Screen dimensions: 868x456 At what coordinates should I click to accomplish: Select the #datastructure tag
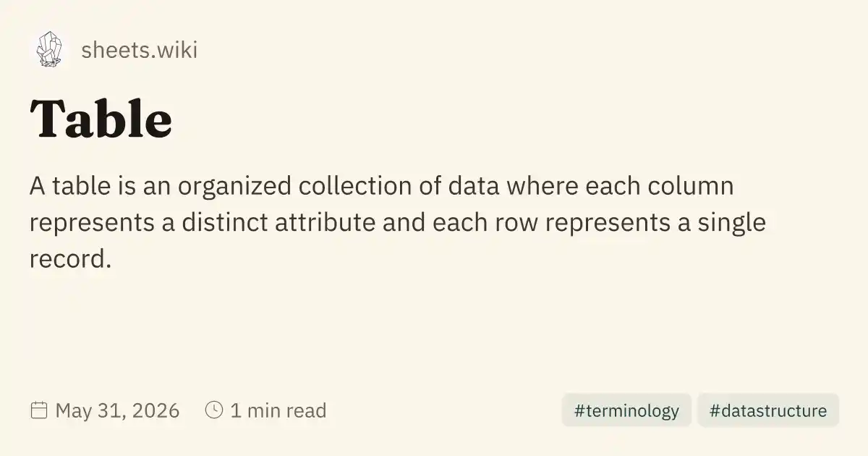pos(768,410)
